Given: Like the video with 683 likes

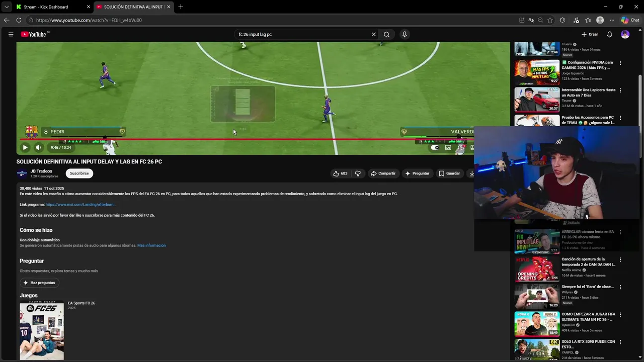Looking at the screenshot, I should click(340, 173).
